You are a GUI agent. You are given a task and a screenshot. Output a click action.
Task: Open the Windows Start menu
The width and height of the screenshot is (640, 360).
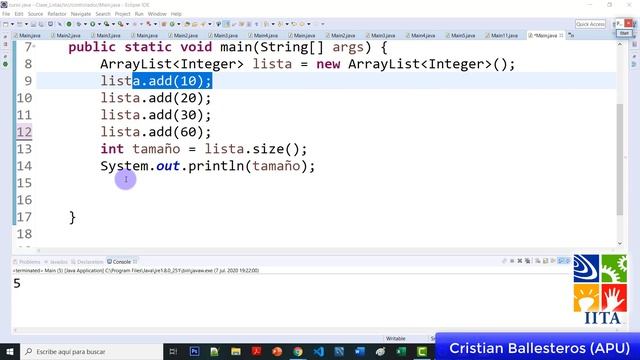tap(10, 351)
